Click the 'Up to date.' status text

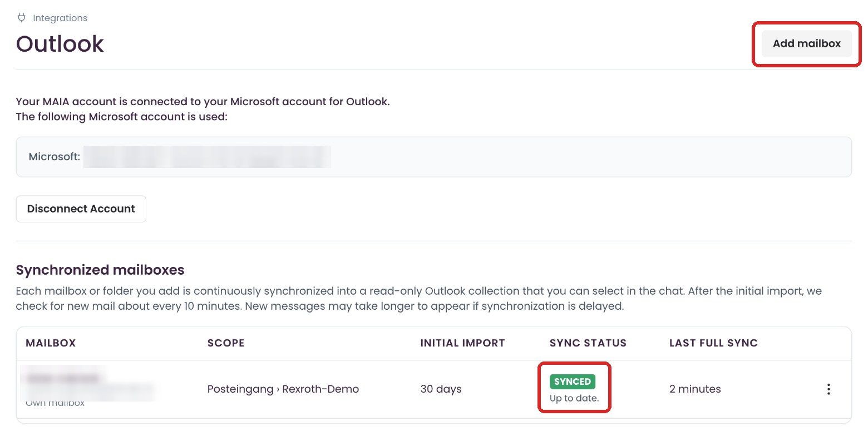(574, 398)
